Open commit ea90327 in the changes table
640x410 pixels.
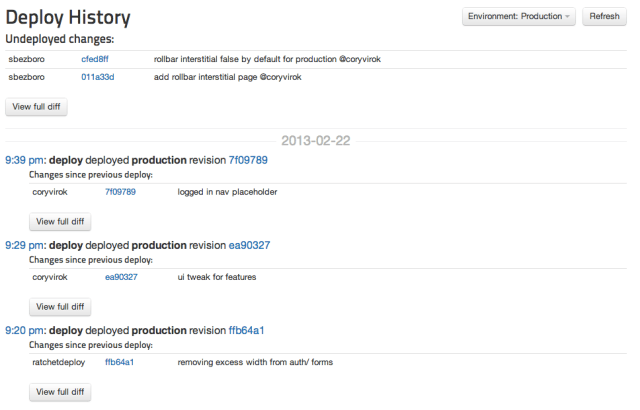click(121, 276)
